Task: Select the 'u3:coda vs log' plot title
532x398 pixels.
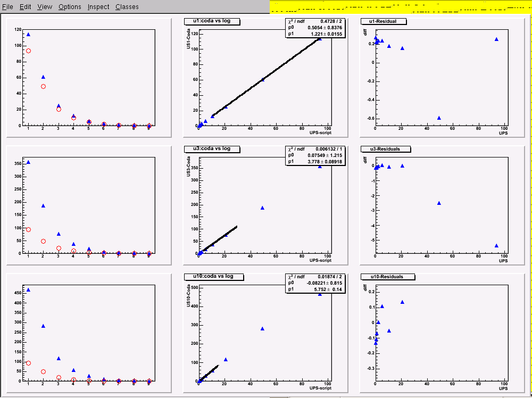Action: [x=212, y=148]
